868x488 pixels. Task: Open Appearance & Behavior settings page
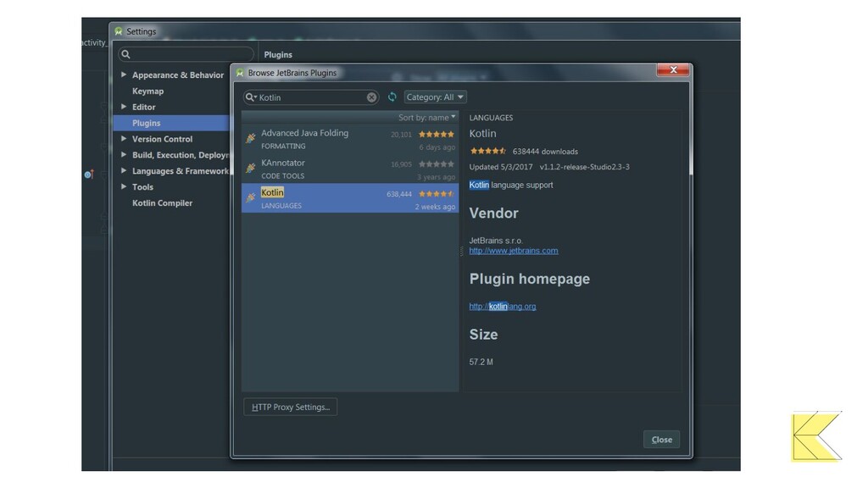(178, 75)
